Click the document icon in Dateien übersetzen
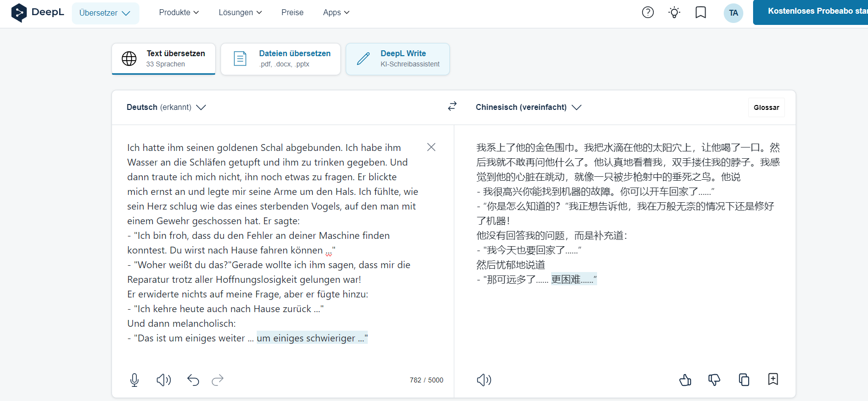Viewport: 868px width, 401px height. (240, 59)
